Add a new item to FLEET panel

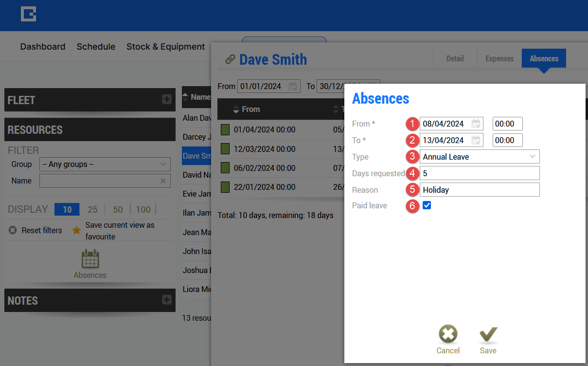(167, 99)
